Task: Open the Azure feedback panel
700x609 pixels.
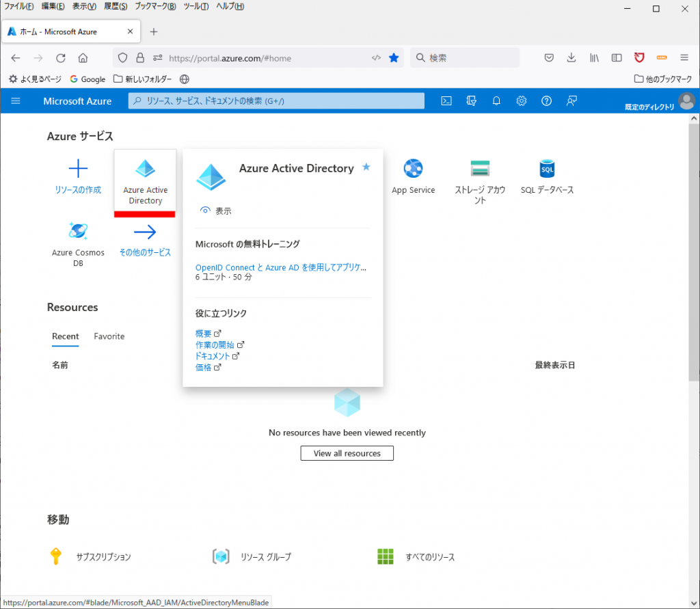Action: [571, 100]
